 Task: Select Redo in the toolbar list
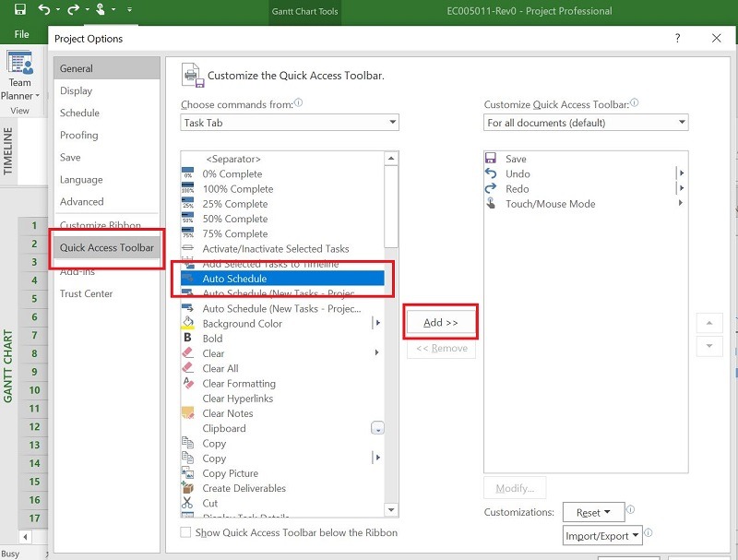coord(586,189)
